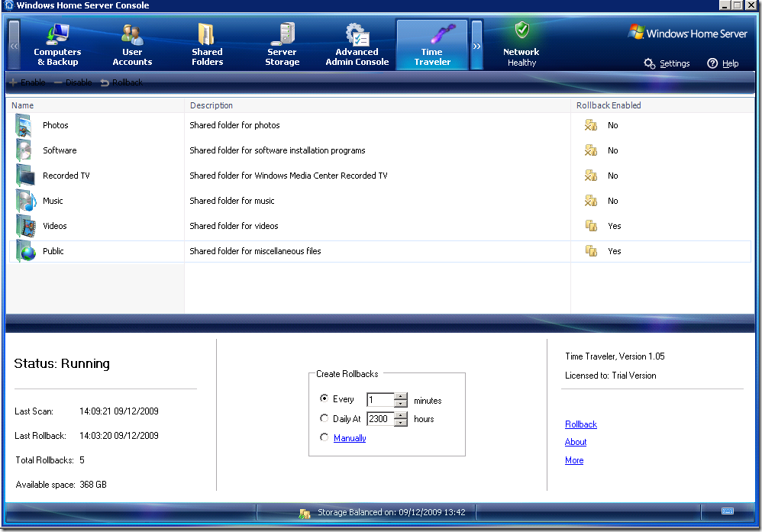Screen dimensions: 762x532
Task: Click rollback status icon in Software row
Action: [591, 150]
